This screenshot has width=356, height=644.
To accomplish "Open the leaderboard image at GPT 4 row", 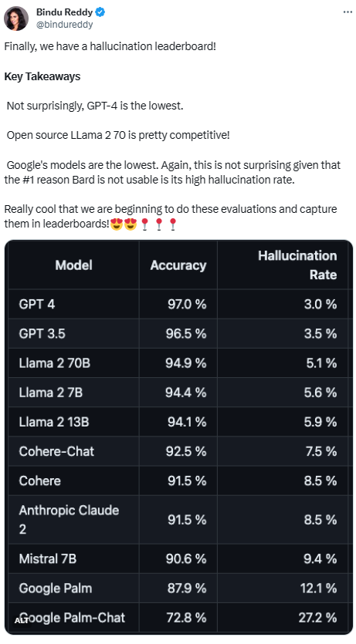I will click(x=178, y=304).
